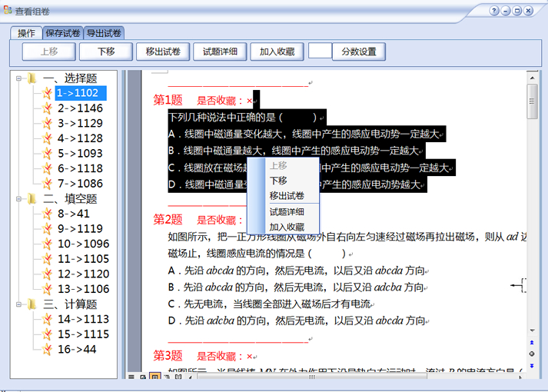Click the star icon of 4->1128
The image size is (548, 392).
point(47,138)
